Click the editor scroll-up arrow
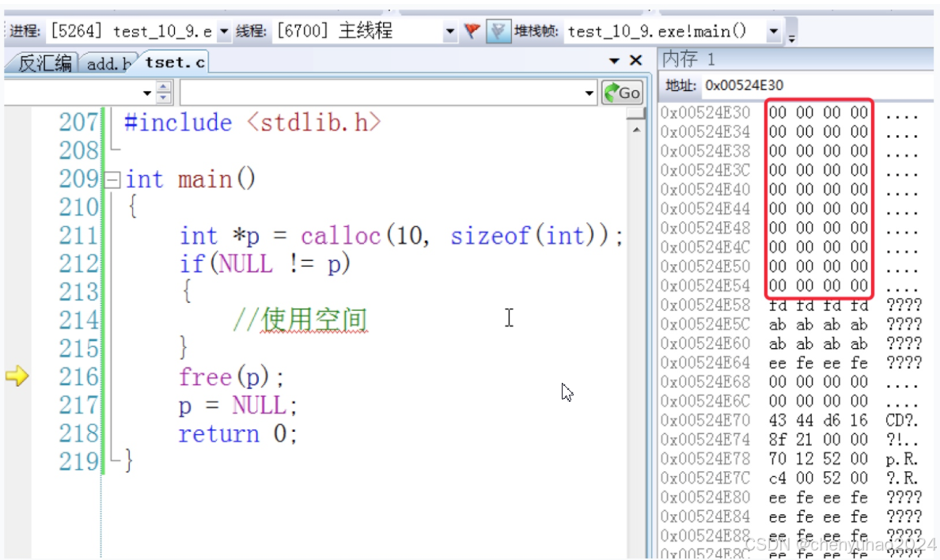Screen dimensions: 940x560 [636, 130]
